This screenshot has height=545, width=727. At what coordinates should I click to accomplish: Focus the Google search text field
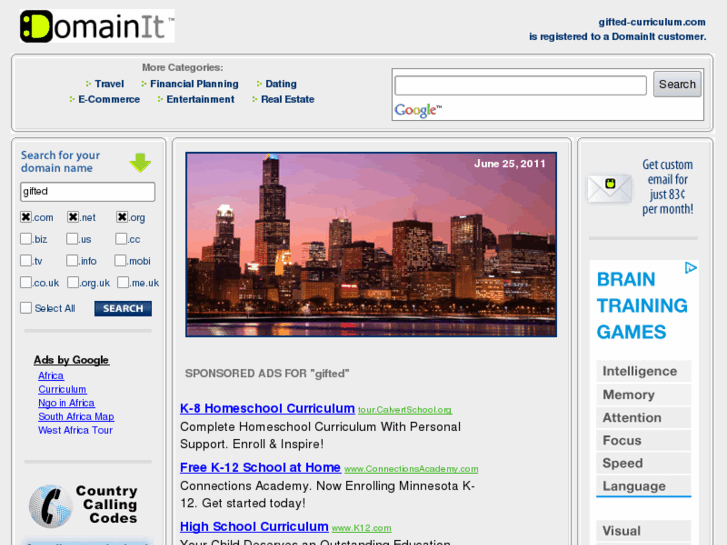point(520,86)
